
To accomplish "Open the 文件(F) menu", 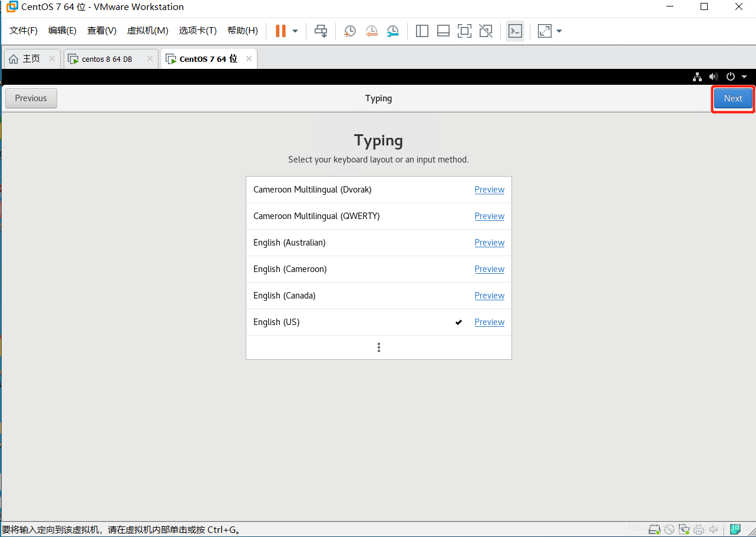I will point(24,31).
